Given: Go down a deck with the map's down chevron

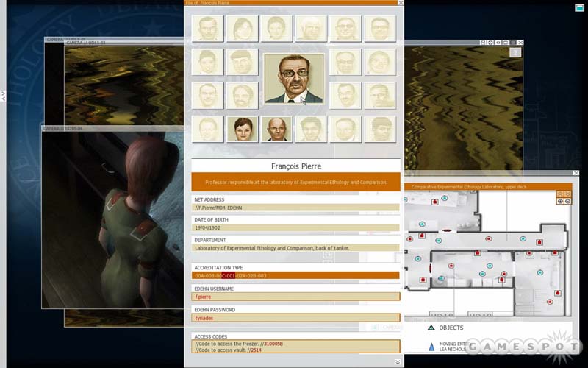Looking at the screenshot, I should pos(567,194).
